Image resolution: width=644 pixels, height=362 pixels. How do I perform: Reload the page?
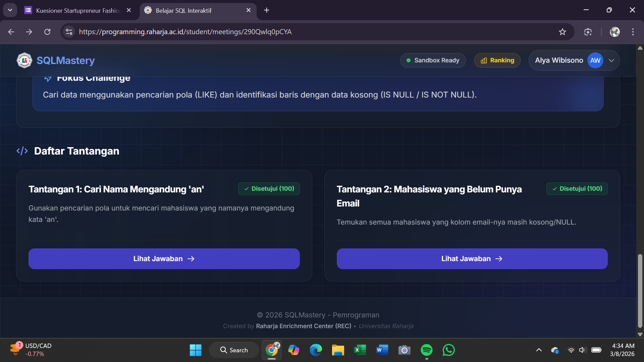point(47,32)
